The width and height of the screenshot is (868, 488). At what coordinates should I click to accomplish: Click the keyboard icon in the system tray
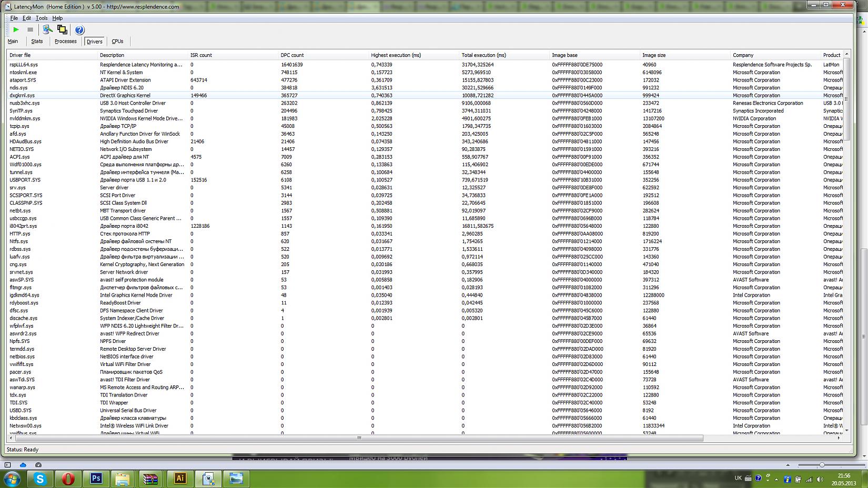749,479
